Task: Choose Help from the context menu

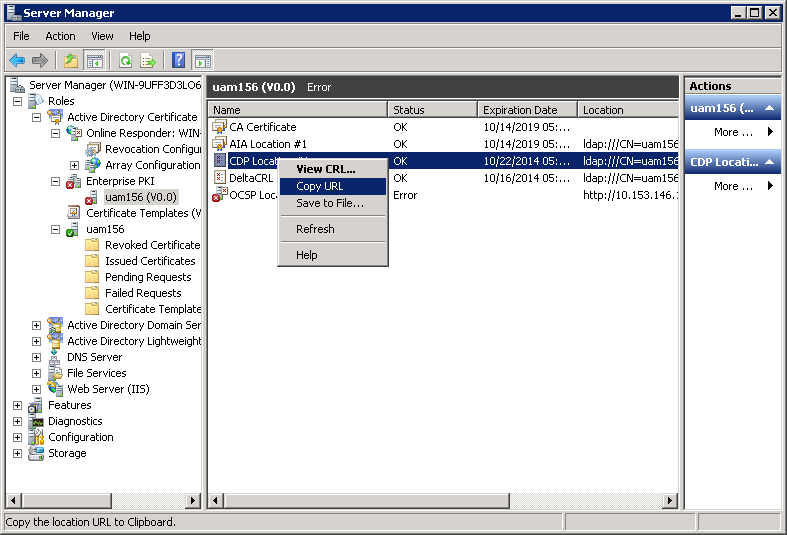Action: click(333, 255)
